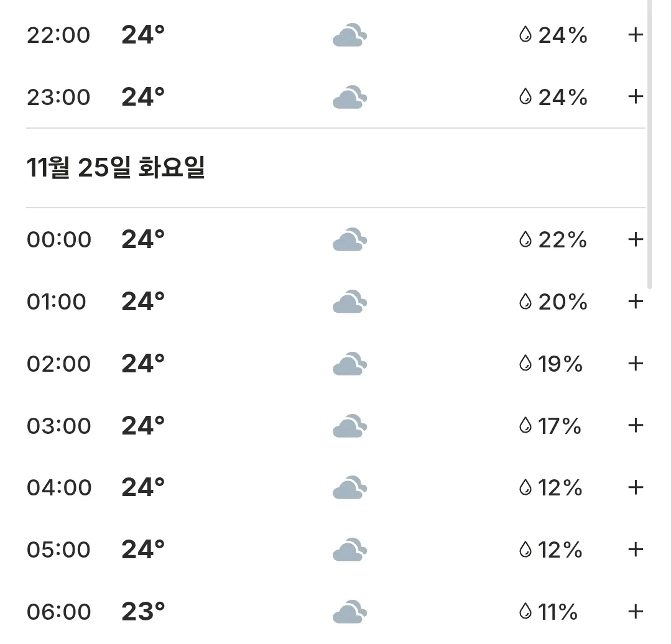Click the raindrop icon next to 11%
Viewport: 671px width, 644px height.
(525, 612)
